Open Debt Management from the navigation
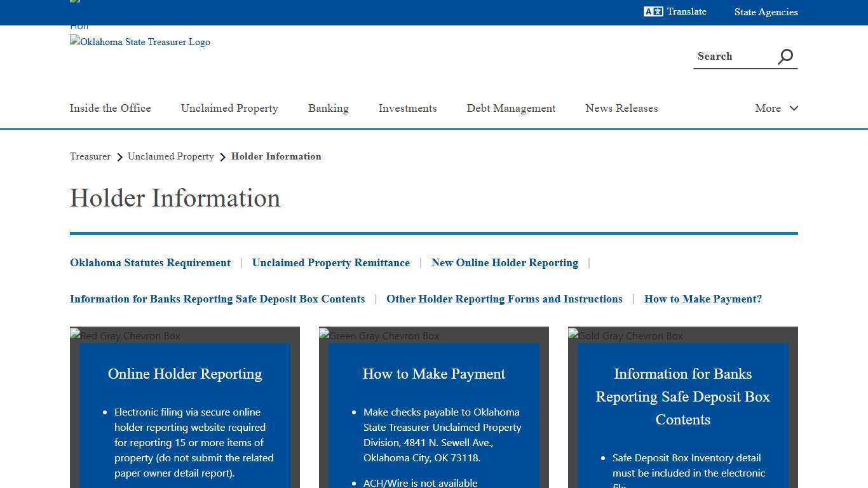This screenshot has width=868, height=488. [x=511, y=108]
